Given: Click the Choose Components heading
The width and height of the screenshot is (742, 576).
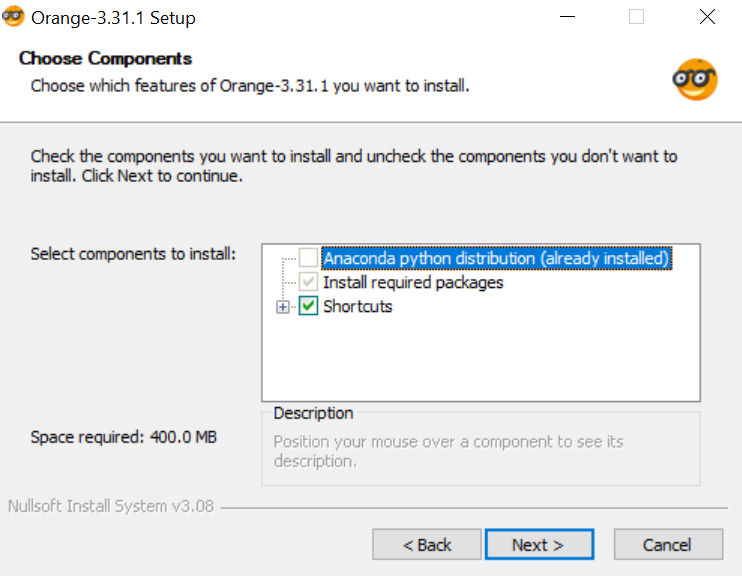Looking at the screenshot, I should [105, 58].
